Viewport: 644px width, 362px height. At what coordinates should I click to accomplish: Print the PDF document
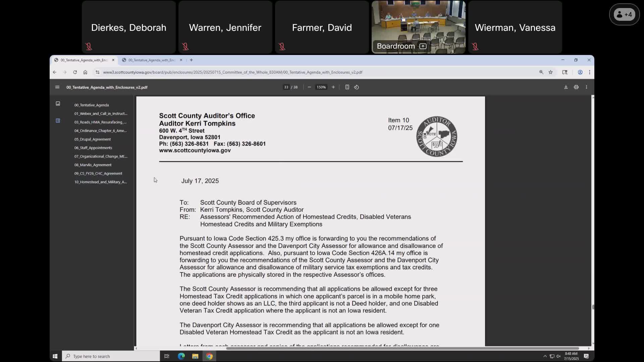pyautogui.click(x=576, y=87)
